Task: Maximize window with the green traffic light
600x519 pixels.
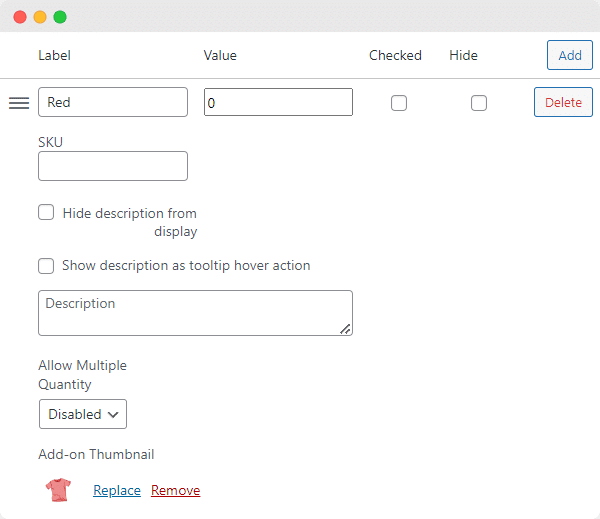Action: point(60,17)
